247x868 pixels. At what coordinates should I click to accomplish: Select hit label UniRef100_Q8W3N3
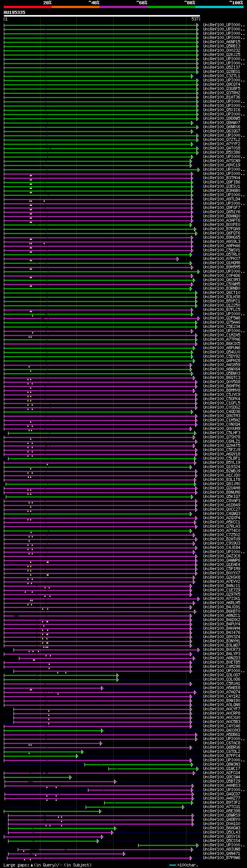click(222, 764)
